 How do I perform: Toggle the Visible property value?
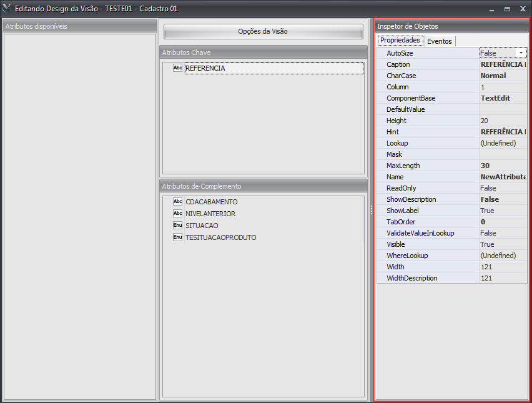pyautogui.click(x=503, y=244)
